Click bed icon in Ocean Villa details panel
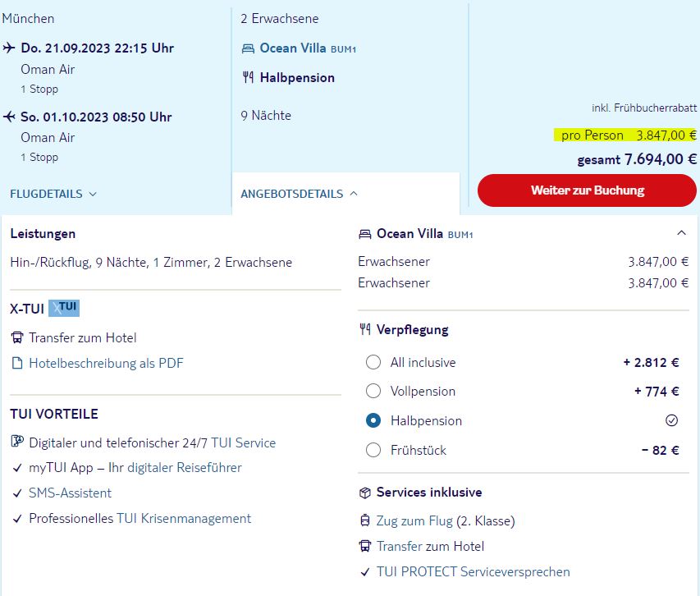Screen dimensions: 700x596 coord(364,234)
